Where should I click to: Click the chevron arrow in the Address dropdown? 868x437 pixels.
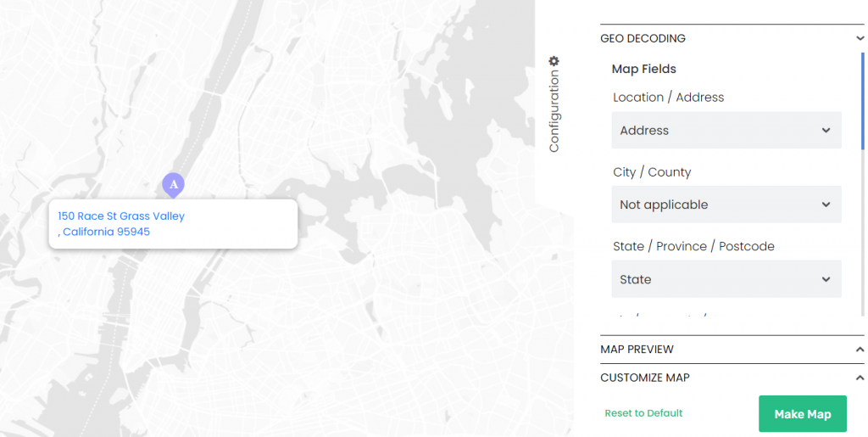pos(826,131)
